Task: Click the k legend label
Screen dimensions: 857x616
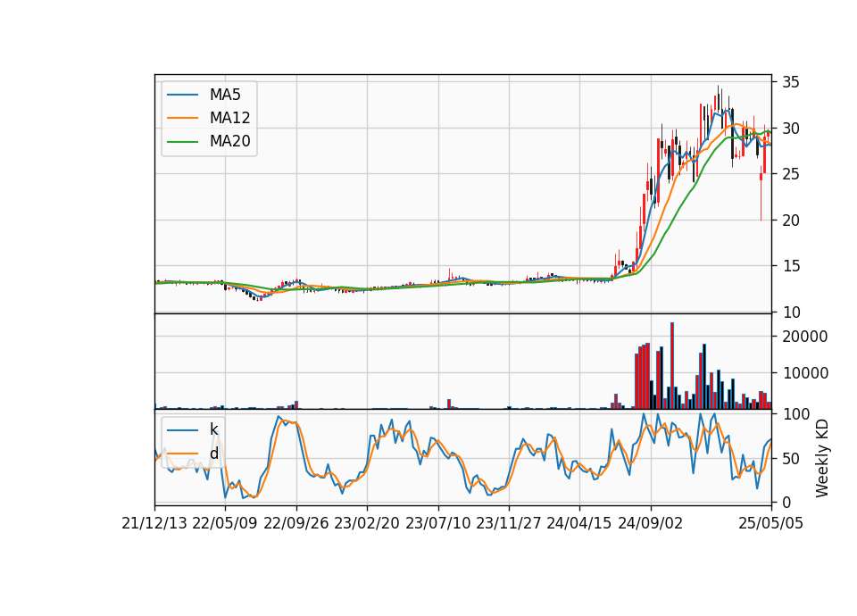Action: (213, 429)
